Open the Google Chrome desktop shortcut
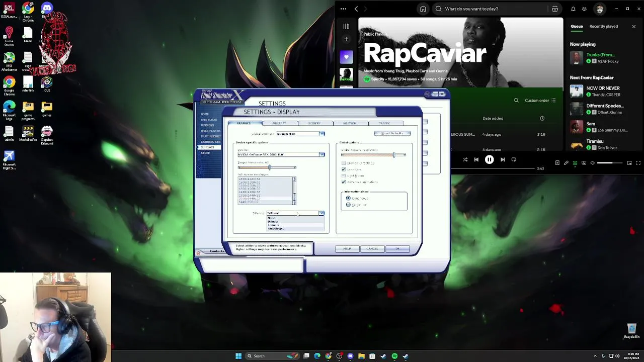The height and width of the screenshot is (362, 644). pos(9,86)
